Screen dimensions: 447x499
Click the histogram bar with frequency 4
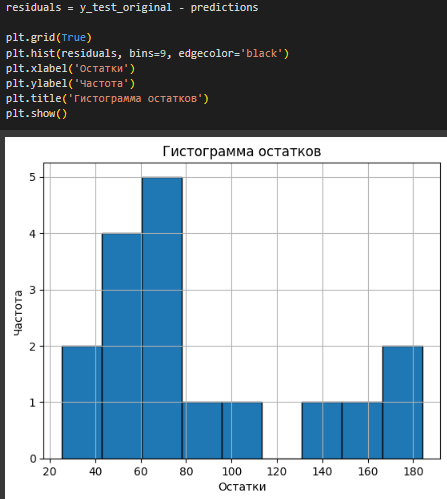pos(122,346)
